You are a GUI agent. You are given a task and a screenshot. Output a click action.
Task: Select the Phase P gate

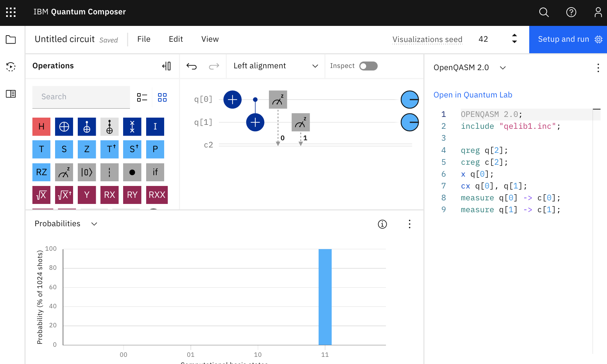click(155, 149)
